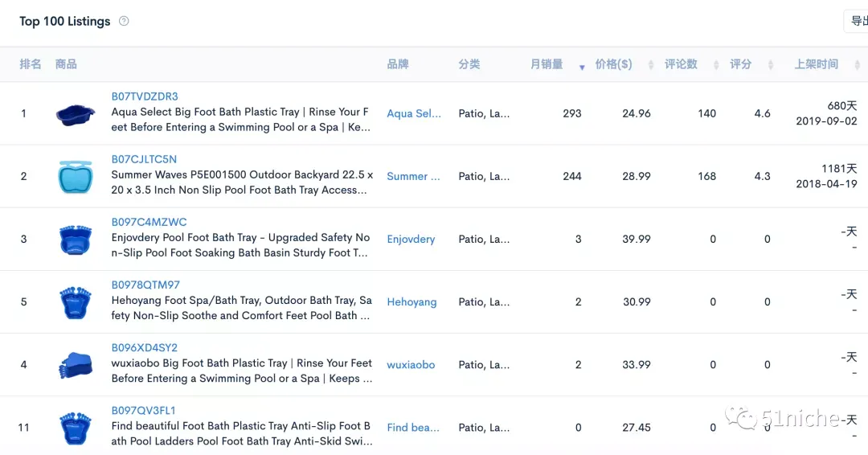
Task: Click the wuxiaobo product image
Action: pyautogui.click(x=76, y=365)
